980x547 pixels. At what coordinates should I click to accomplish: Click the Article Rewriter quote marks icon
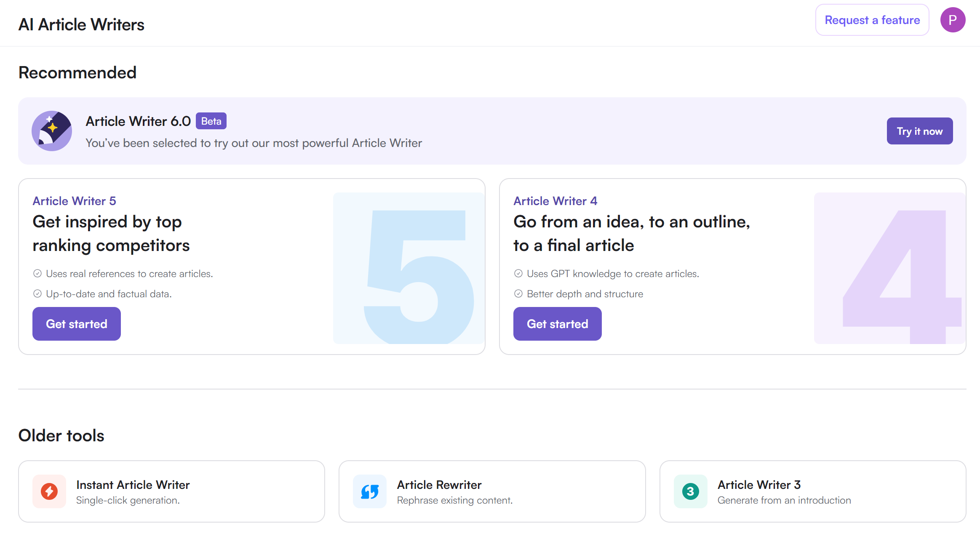(370, 491)
